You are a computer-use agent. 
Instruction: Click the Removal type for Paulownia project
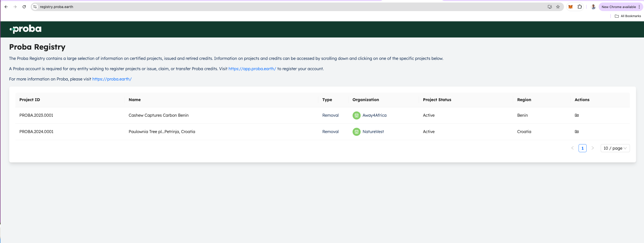pyautogui.click(x=330, y=132)
